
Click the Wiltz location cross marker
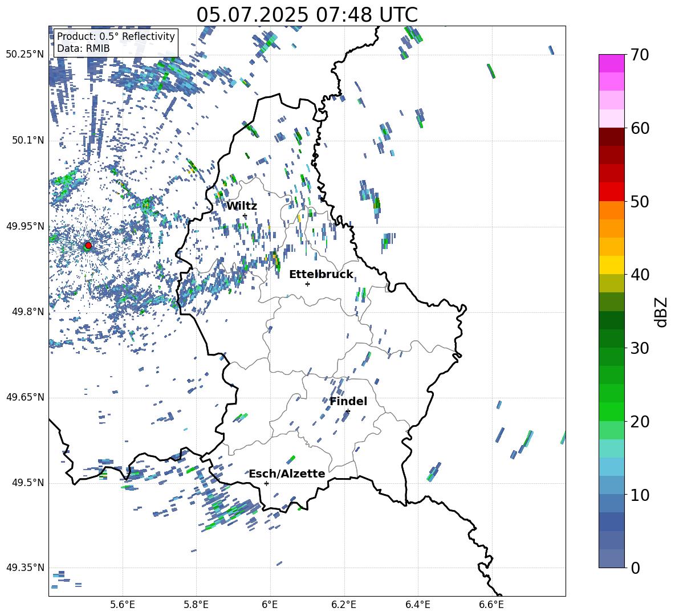click(x=245, y=216)
